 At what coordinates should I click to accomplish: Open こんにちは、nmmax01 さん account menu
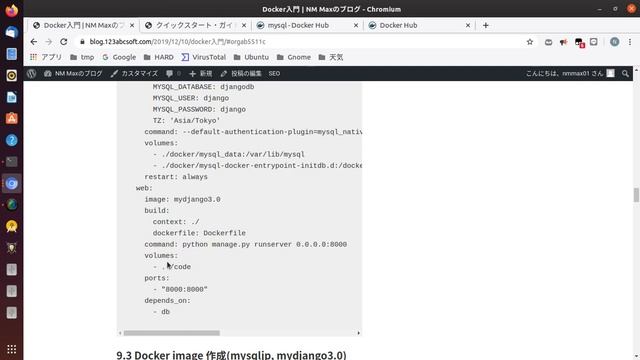(x=570, y=73)
